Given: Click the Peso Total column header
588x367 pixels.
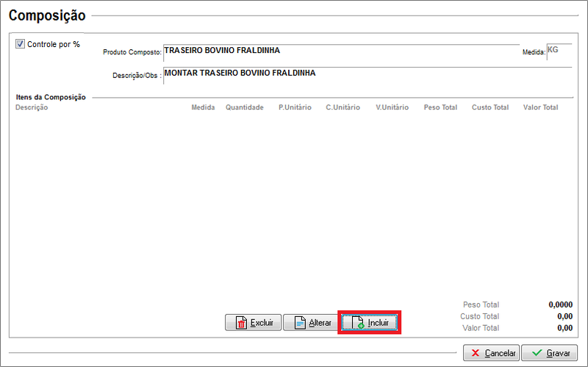Looking at the screenshot, I should tap(440, 107).
